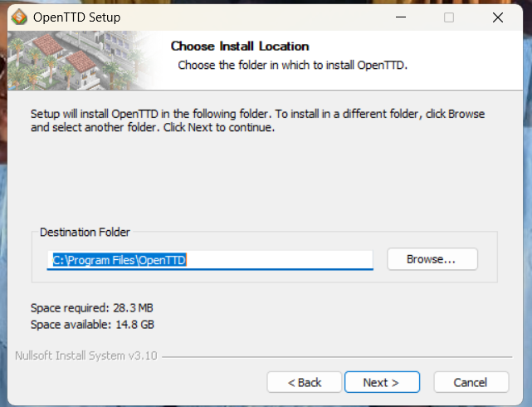
Task: Click the minimize window icon
Action: (x=400, y=17)
